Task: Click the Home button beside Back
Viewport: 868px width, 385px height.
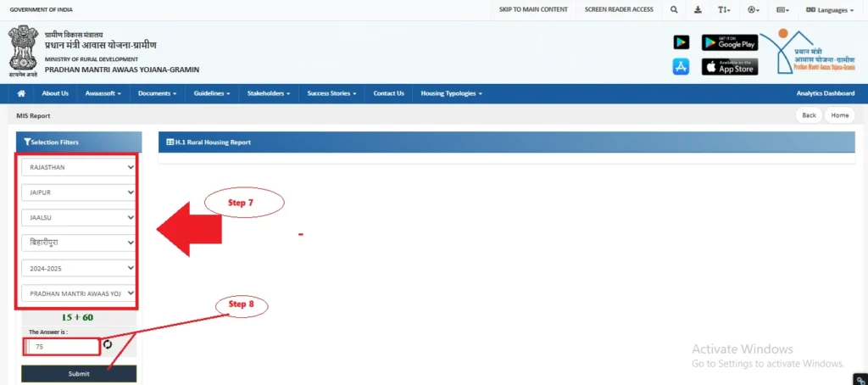Action: [840, 115]
